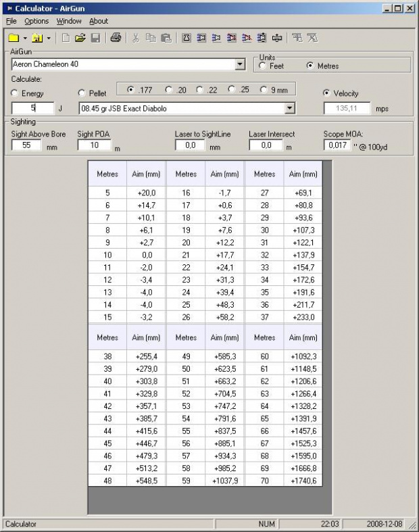
Task: Click the aim value '+303,8' for 40 metres
Action: pyautogui.click(x=146, y=381)
